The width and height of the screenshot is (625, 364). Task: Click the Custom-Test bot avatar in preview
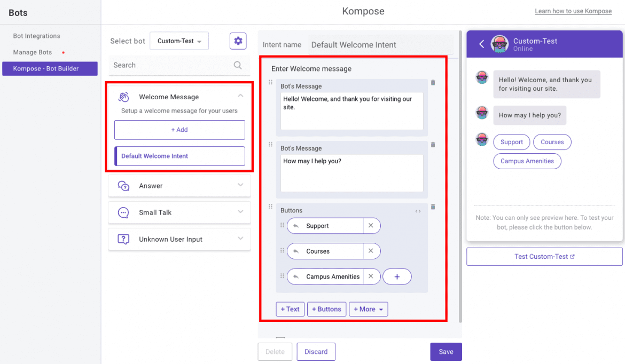[x=499, y=43]
